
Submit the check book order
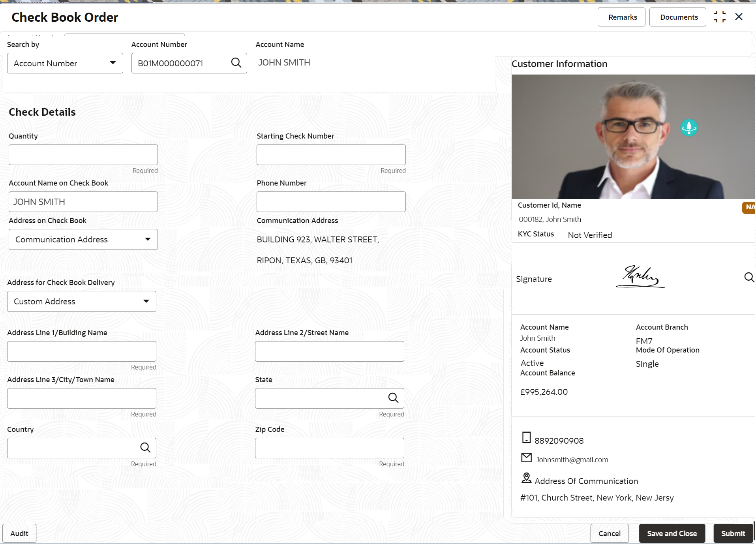[733, 533]
